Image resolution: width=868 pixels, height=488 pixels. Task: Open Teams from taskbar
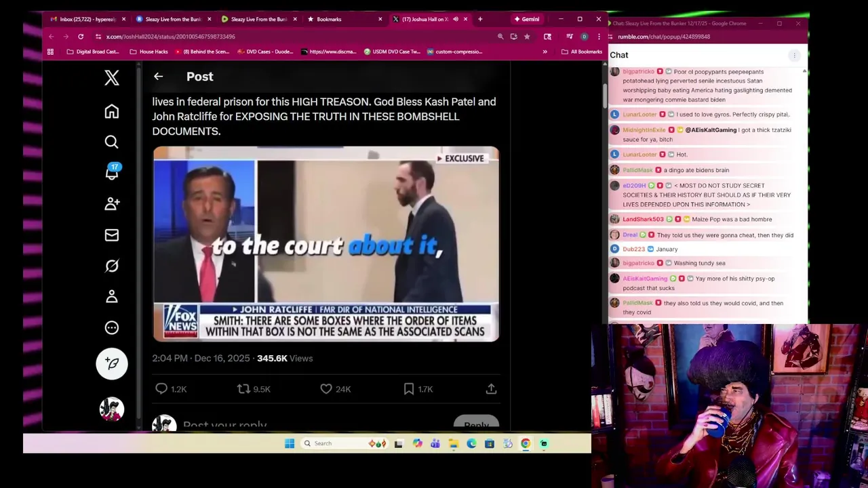(435, 443)
